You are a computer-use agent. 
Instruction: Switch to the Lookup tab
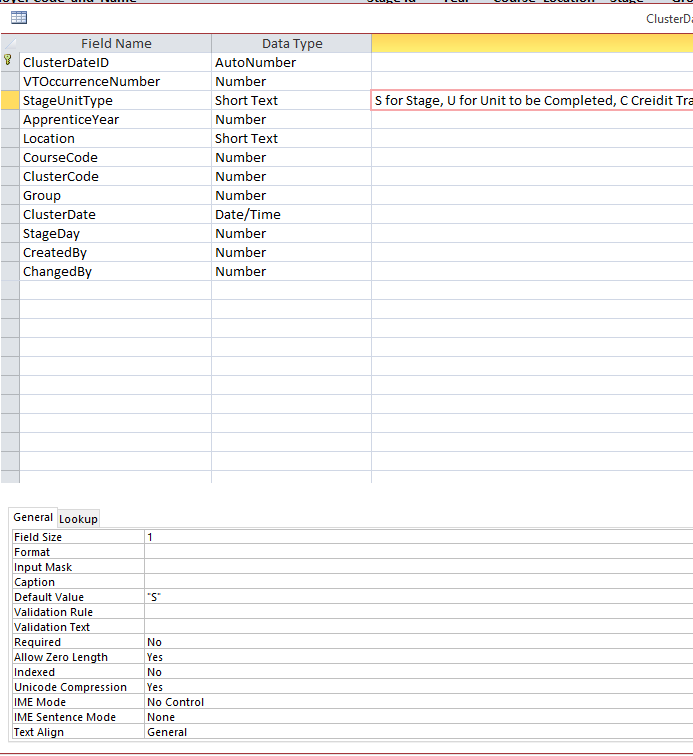click(x=78, y=518)
